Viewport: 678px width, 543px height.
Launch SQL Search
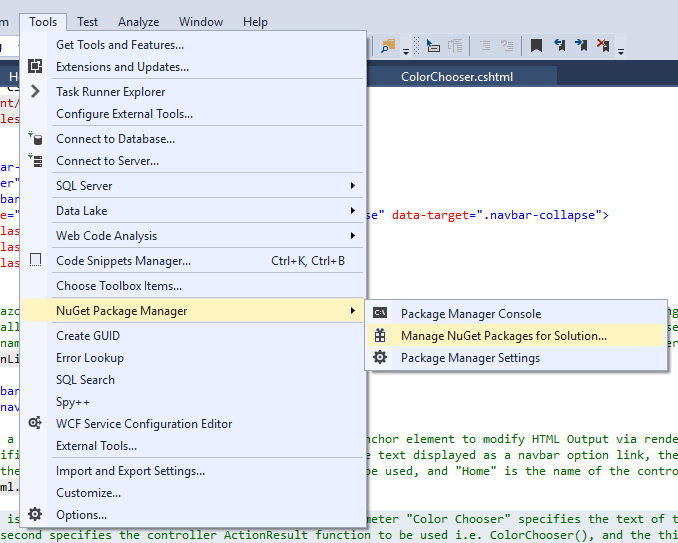192,380
